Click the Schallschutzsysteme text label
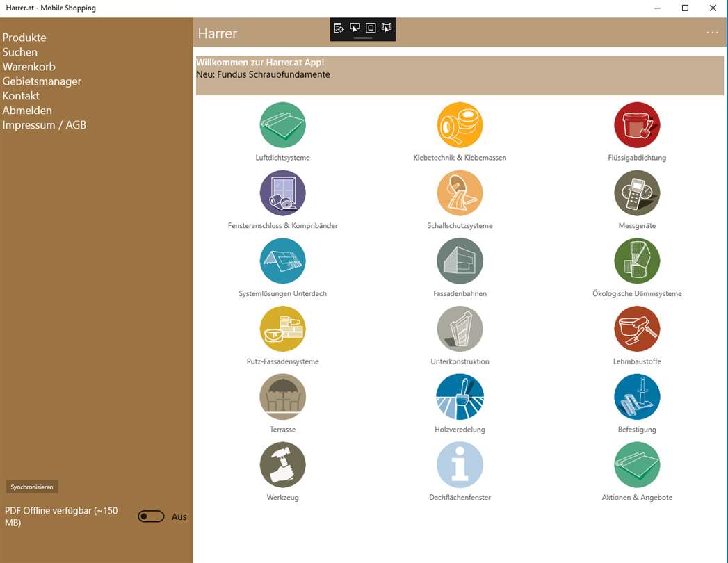The height and width of the screenshot is (563, 728). click(460, 226)
